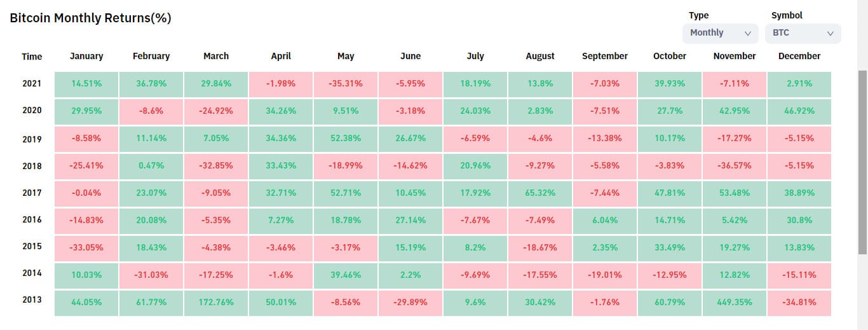Open the Symbol BTC dropdown

click(x=803, y=33)
